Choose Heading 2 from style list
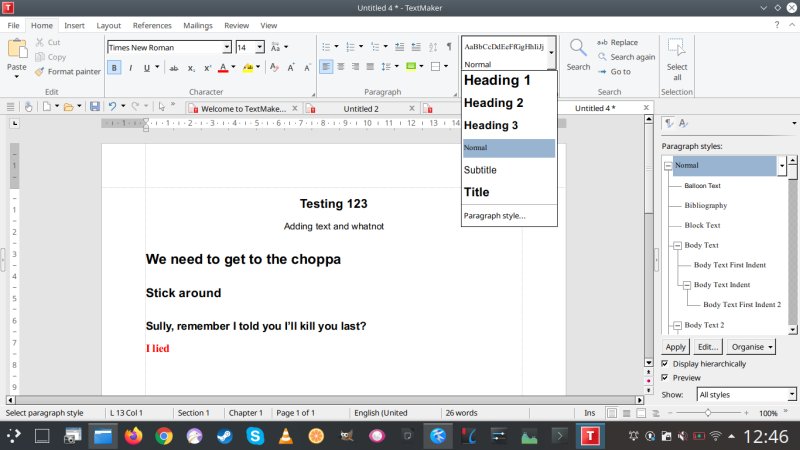Viewport: 800px width, 450px height. (x=493, y=103)
